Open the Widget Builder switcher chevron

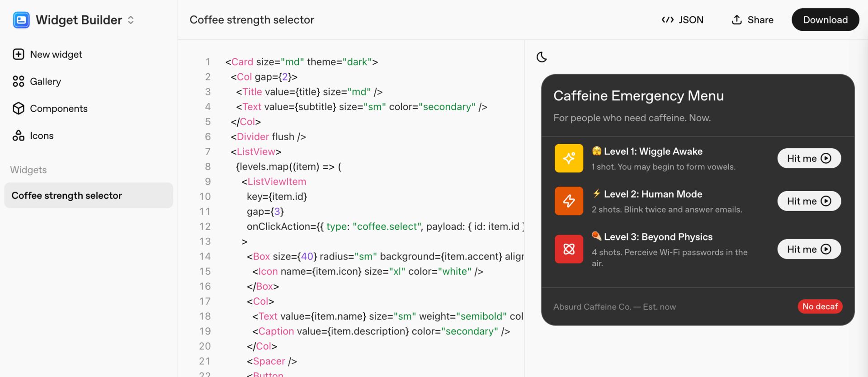tap(131, 20)
